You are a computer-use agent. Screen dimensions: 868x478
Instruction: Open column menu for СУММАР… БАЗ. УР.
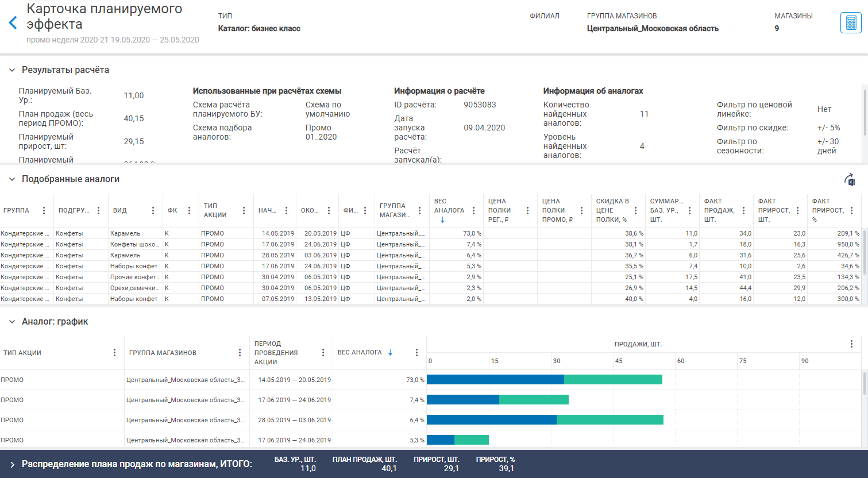coord(690,211)
